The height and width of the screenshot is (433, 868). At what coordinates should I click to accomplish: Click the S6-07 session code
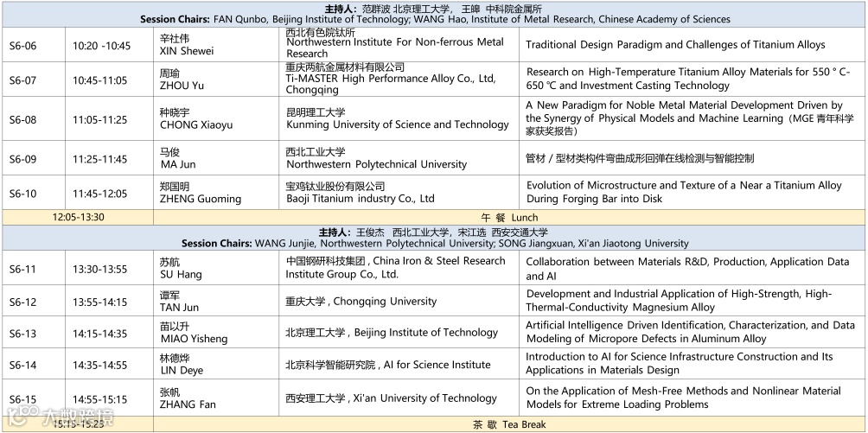point(22,80)
